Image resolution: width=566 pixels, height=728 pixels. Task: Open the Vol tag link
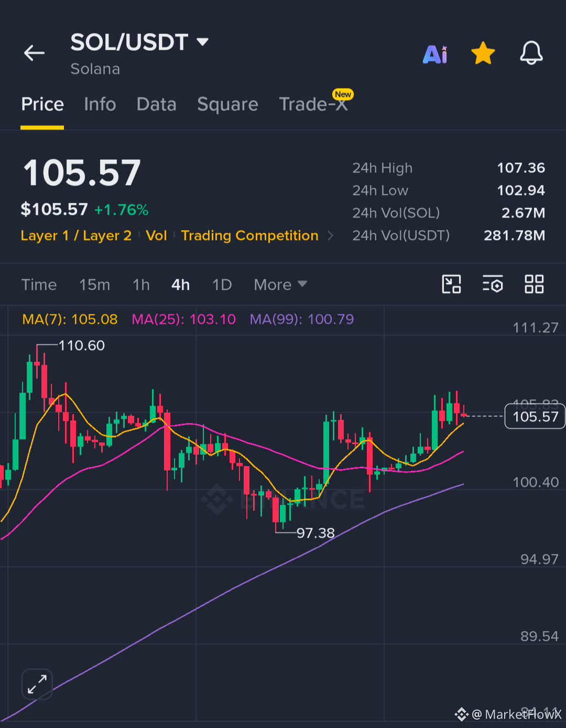(x=156, y=236)
